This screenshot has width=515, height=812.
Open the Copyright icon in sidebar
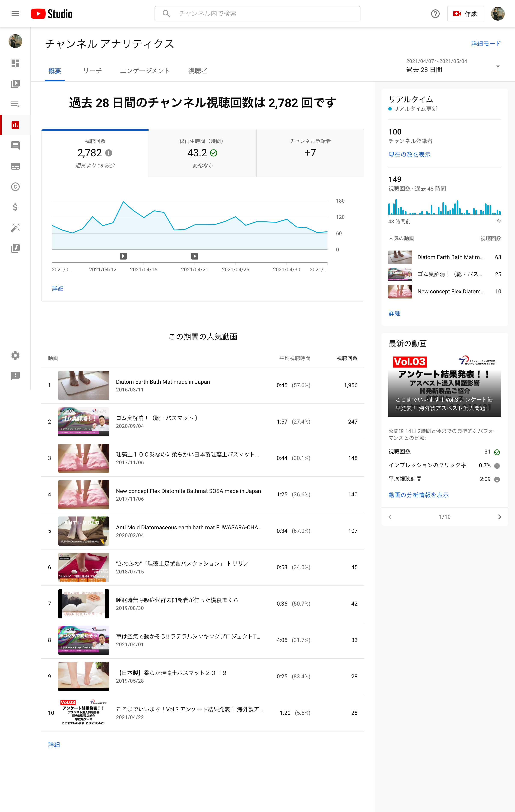15,187
